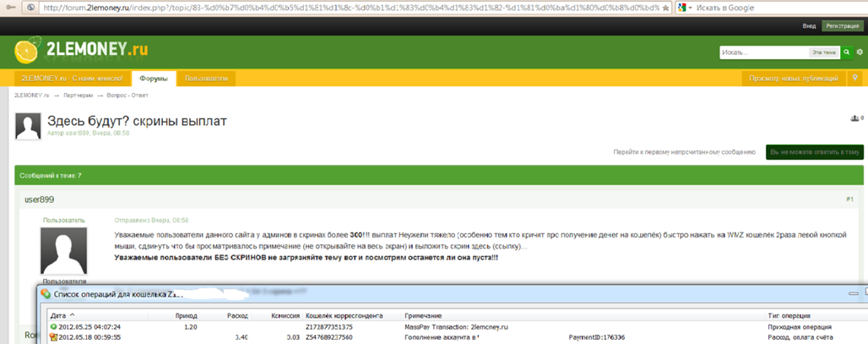868x344 pixels.
Task: Open advanced search gear icon
Action: 860,52
